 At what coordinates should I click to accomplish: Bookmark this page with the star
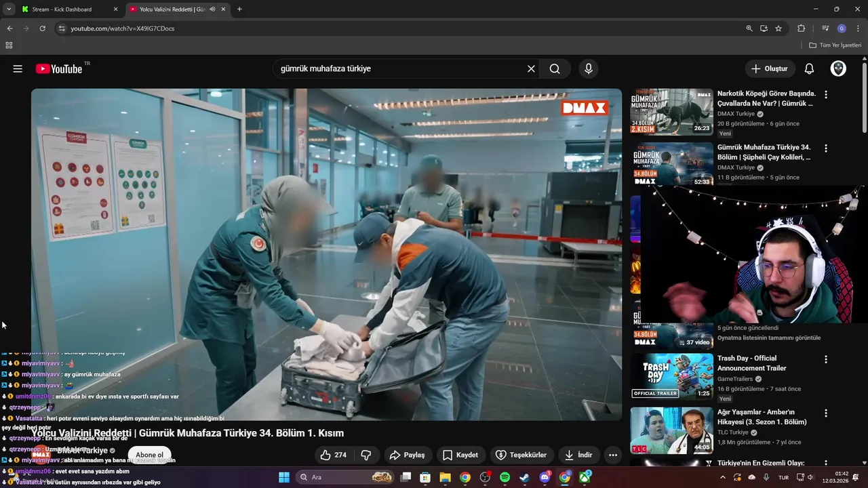tap(778, 28)
